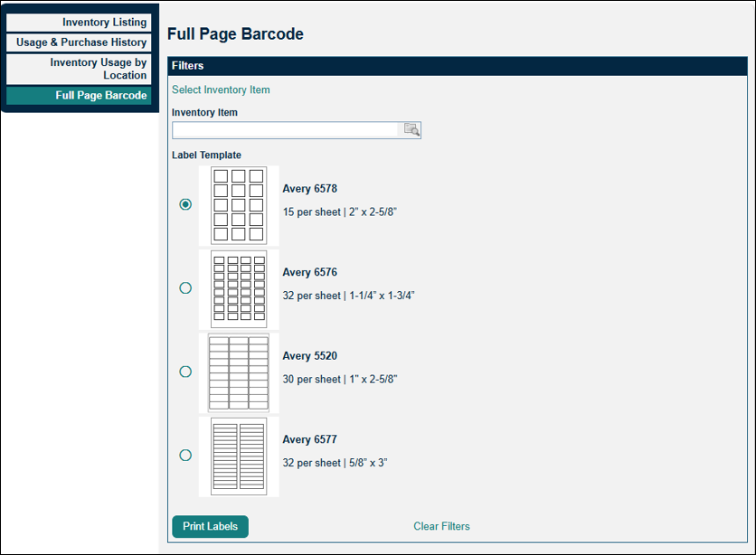
Task: Pick the Avery 6577 template option
Action: tap(185, 455)
